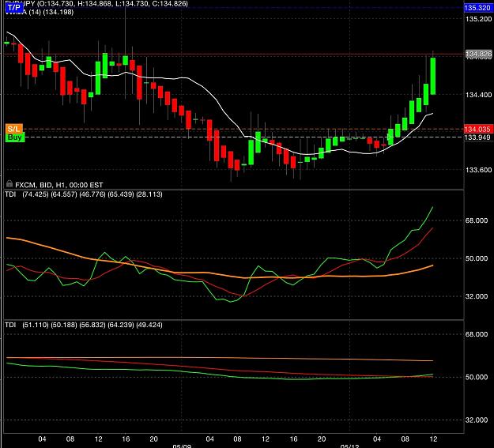
Task: Click the FXCM, BID, H1, 00:00 EST label
Action: (x=59, y=185)
